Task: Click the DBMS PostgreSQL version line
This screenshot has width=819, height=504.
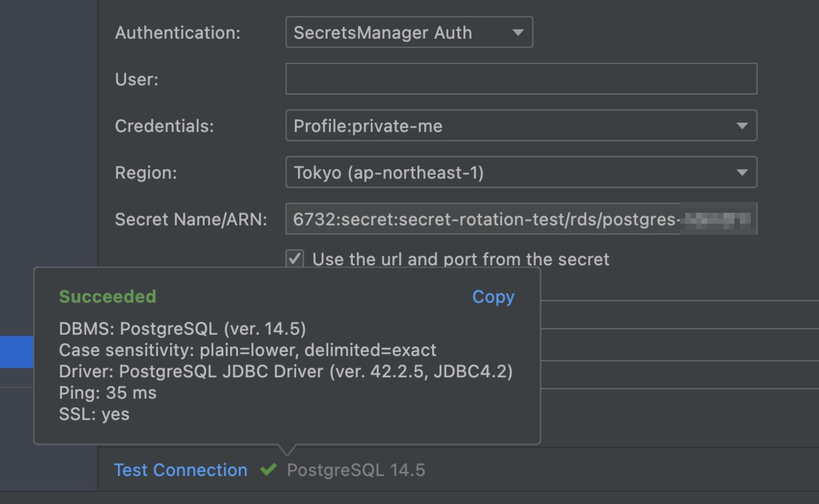Action: (182, 329)
